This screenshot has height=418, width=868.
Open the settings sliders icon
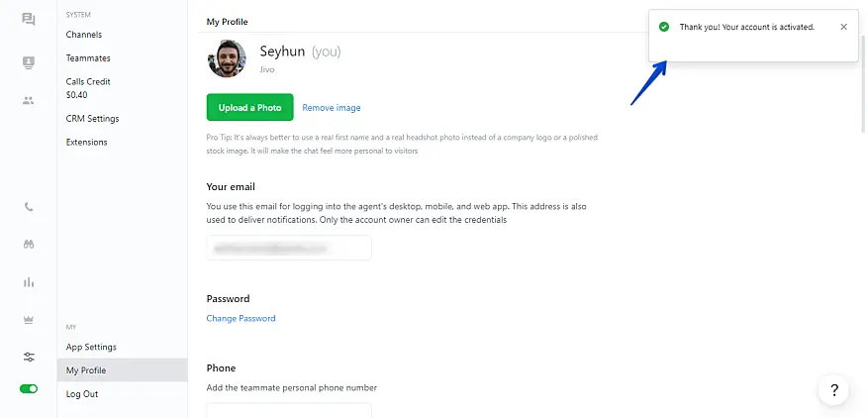pos(28,357)
